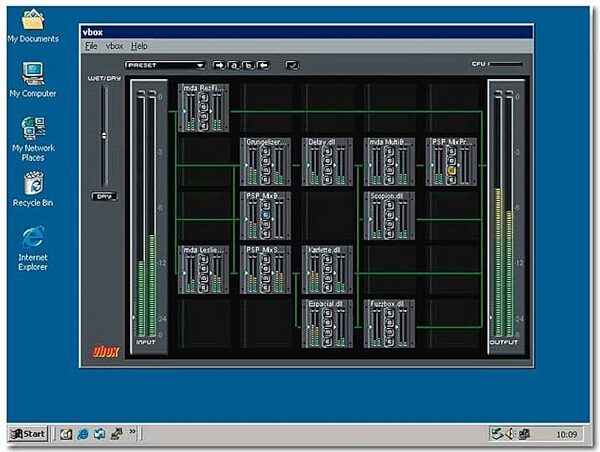Image resolution: width=600 pixels, height=452 pixels.
Task: Click third button in mda Leslie module
Action: coord(204,278)
